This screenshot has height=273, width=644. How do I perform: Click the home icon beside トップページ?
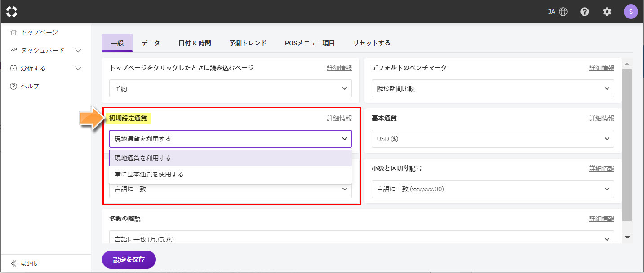coord(13,32)
